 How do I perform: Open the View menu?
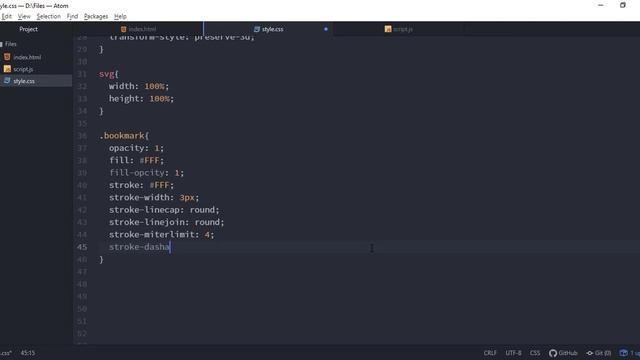(24, 16)
